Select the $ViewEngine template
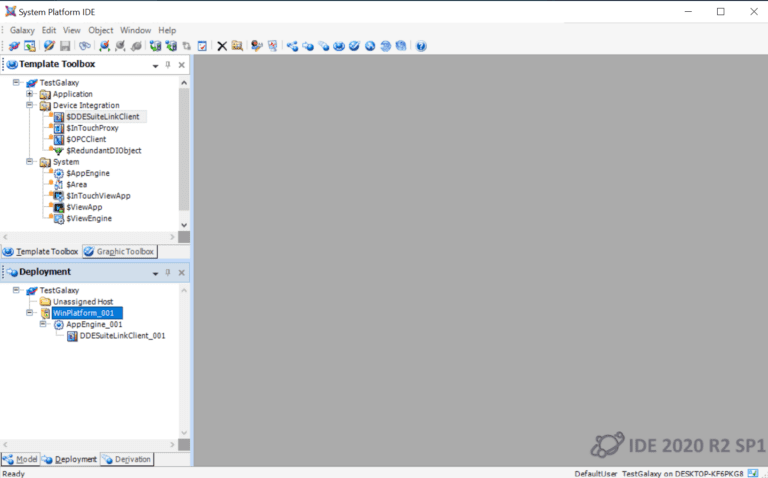Screen dimensions: 768x478 coord(89,218)
